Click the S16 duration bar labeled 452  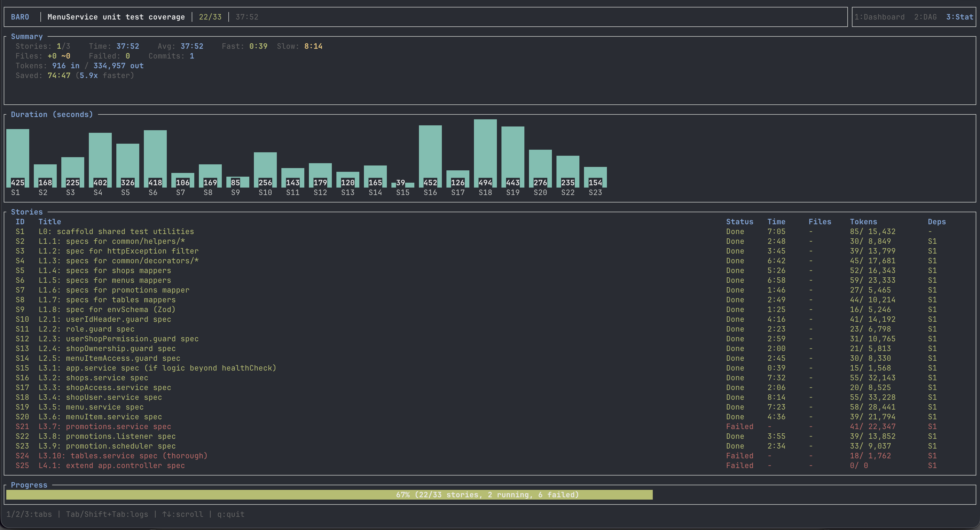430,156
